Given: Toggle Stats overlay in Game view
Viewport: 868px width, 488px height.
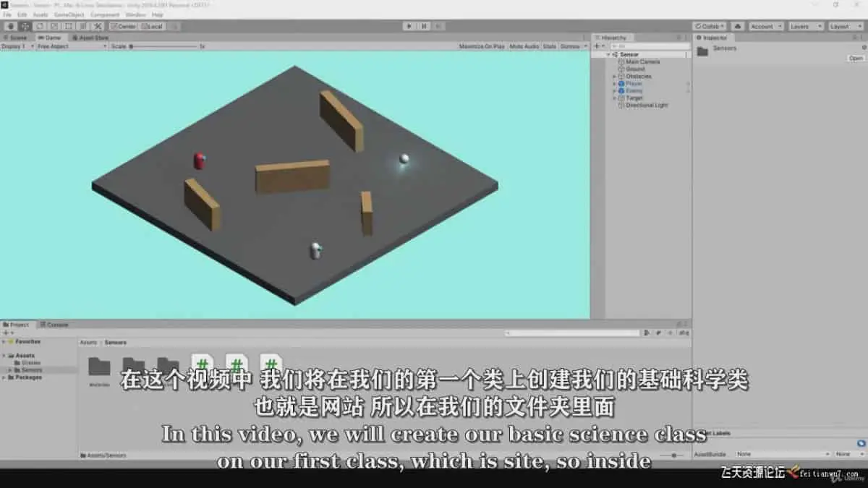Looking at the screenshot, I should (550, 46).
